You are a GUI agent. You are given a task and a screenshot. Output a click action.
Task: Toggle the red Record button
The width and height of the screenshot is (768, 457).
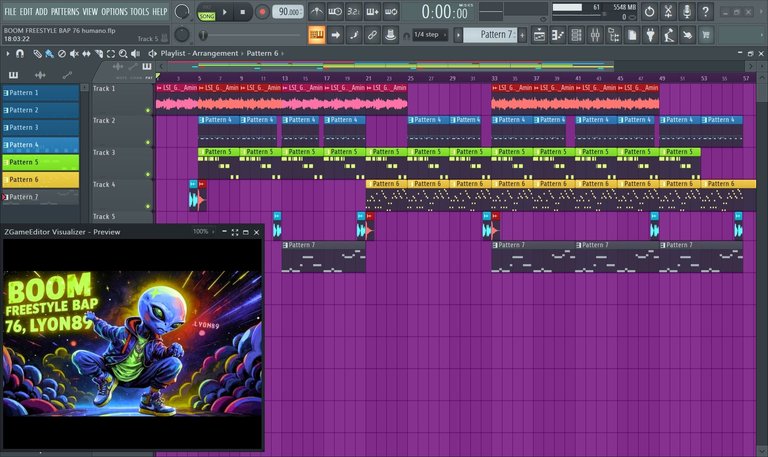(262, 12)
